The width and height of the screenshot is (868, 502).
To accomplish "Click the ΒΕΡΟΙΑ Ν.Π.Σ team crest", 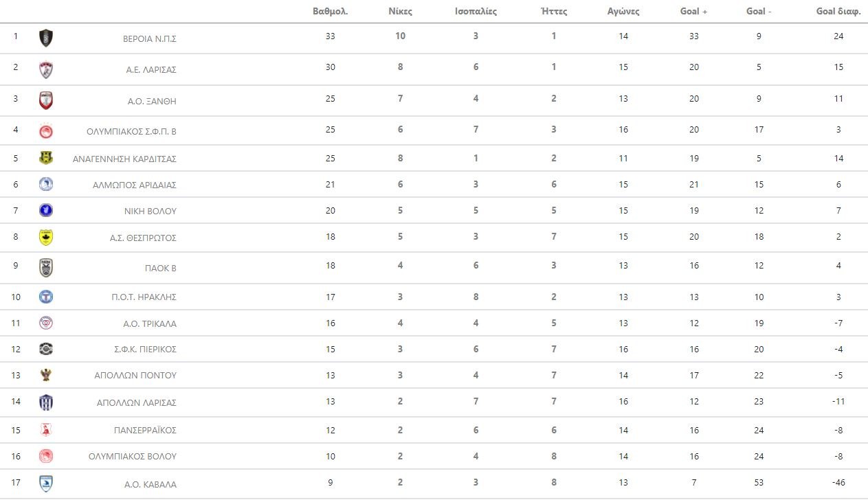I will [46, 38].
